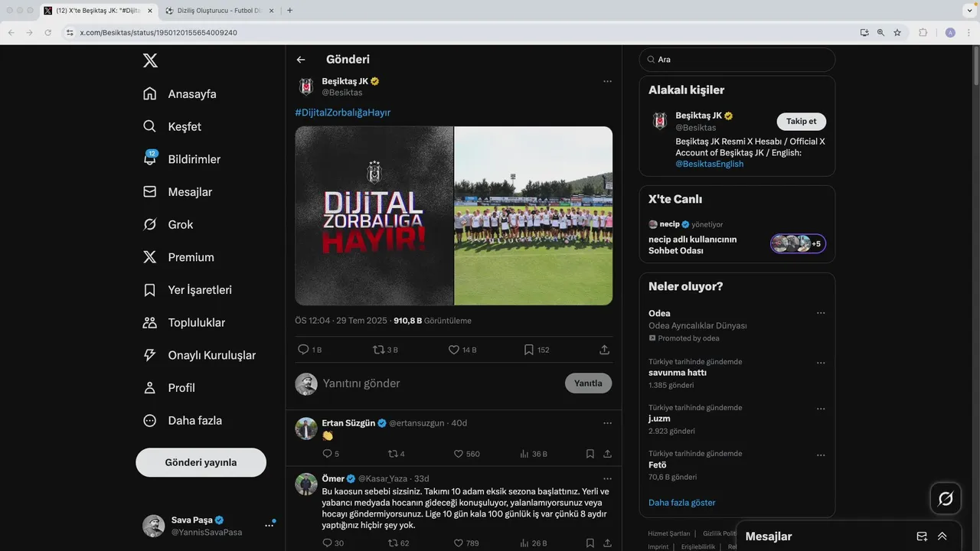
Task: Bookmark Ertan Süzgün comment
Action: 590,454
